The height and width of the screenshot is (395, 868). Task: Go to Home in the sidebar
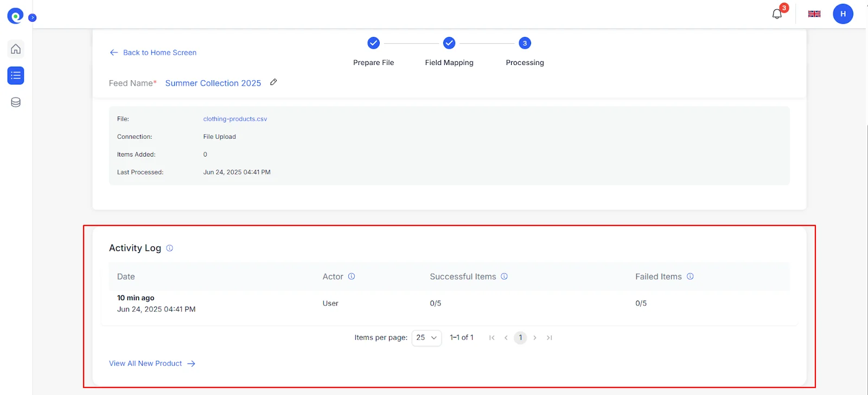[x=16, y=49]
